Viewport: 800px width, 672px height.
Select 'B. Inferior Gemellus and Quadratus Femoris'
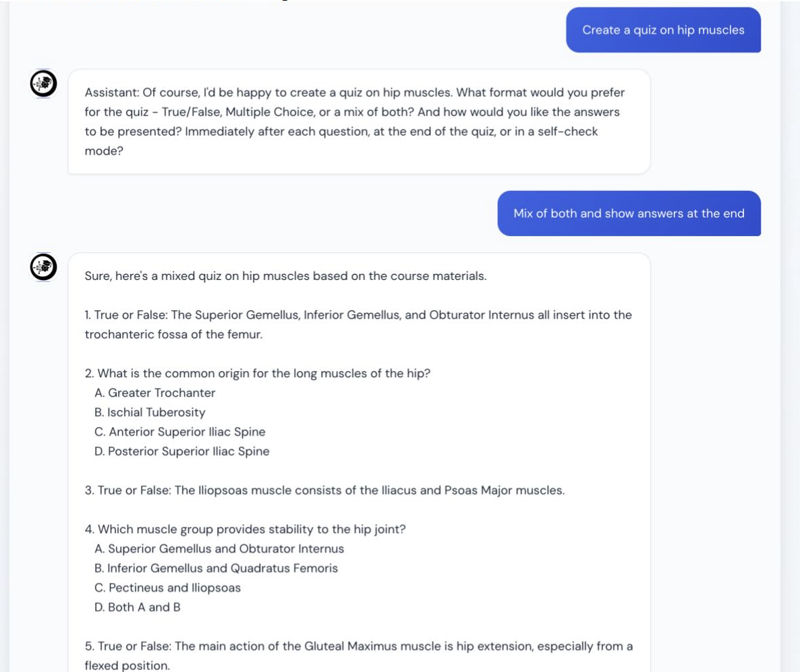(x=217, y=568)
